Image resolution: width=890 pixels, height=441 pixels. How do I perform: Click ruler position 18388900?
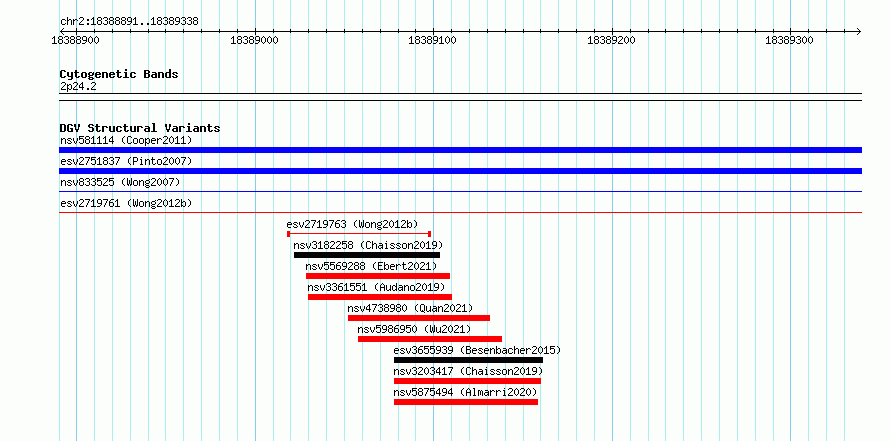pos(76,40)
